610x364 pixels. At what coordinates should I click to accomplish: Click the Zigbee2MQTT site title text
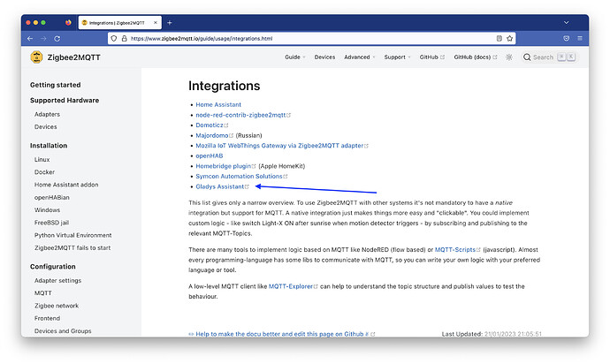click(74, 57)
